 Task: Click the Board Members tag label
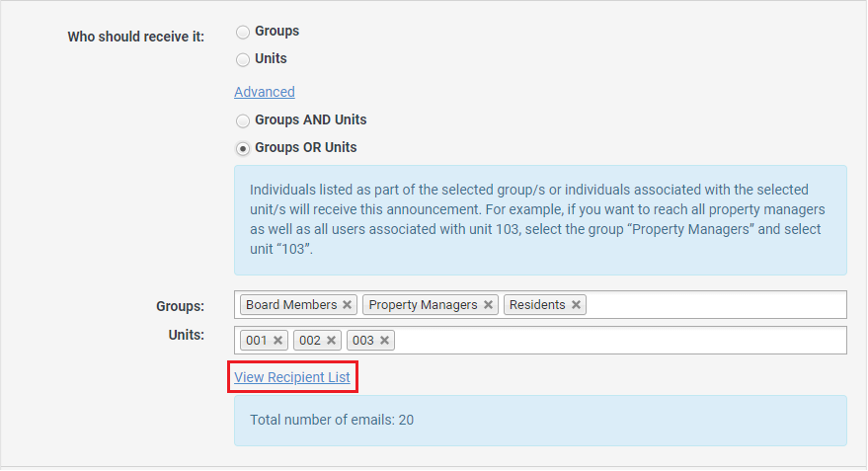291,305
